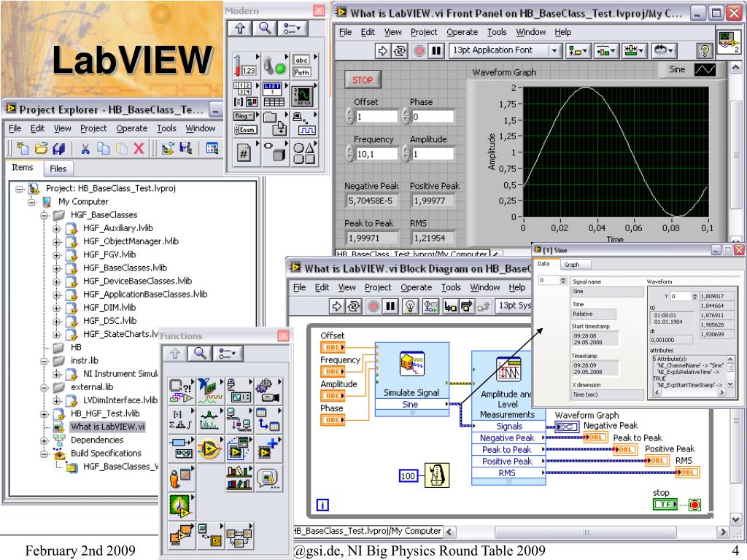Click Abort Execution in Front Panel toolbar
This screenshot has height=560, width=747.
419,50
